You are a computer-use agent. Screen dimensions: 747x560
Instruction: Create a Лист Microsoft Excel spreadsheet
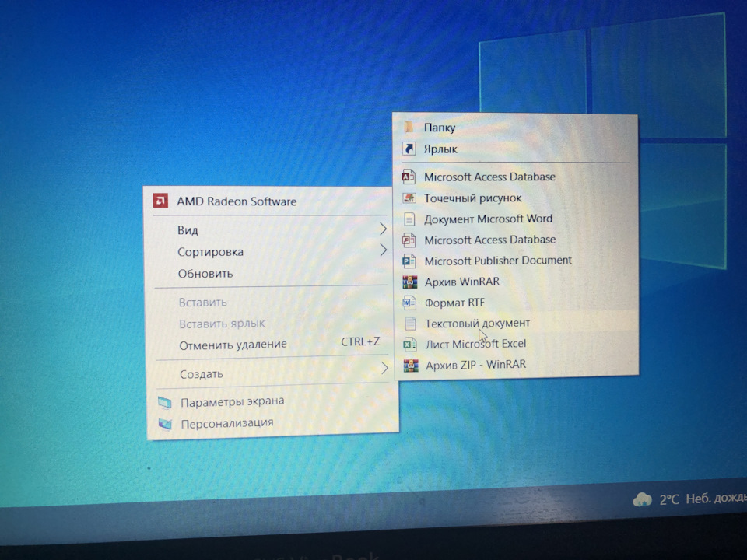pos(517,344)
